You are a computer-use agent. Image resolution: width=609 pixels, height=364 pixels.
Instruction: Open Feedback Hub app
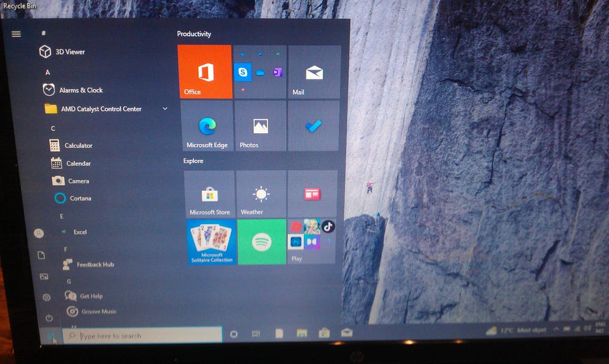(x=88, y=264)
